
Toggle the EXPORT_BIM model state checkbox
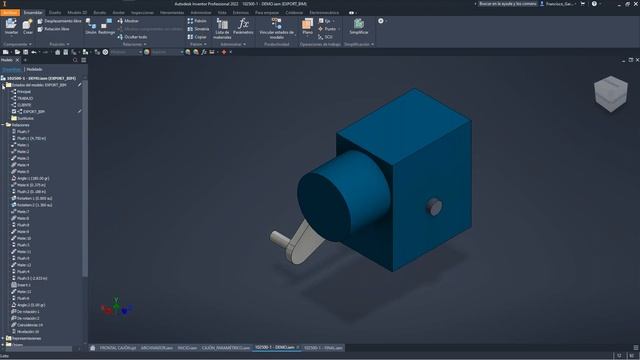point(14,111)
